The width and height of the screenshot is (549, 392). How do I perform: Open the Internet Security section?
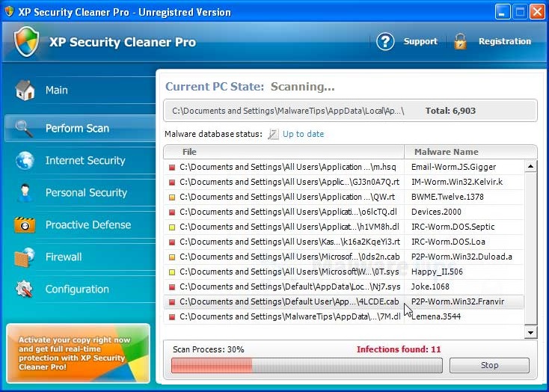click(x=85, y=161)
